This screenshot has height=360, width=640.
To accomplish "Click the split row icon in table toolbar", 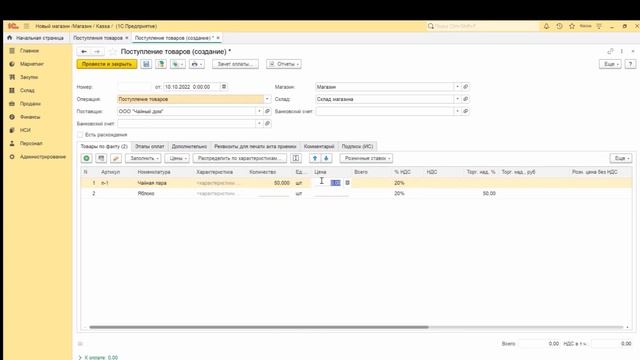I will click(296, 158).
